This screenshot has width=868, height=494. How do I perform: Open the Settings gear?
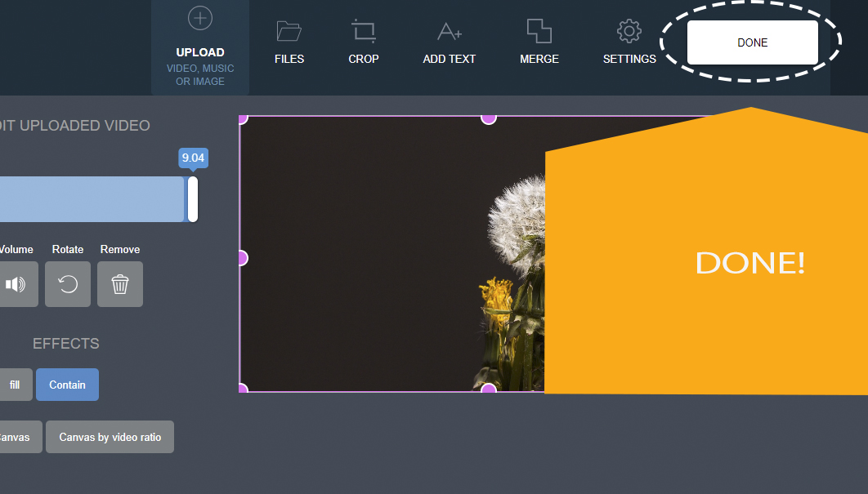(629, 37)
